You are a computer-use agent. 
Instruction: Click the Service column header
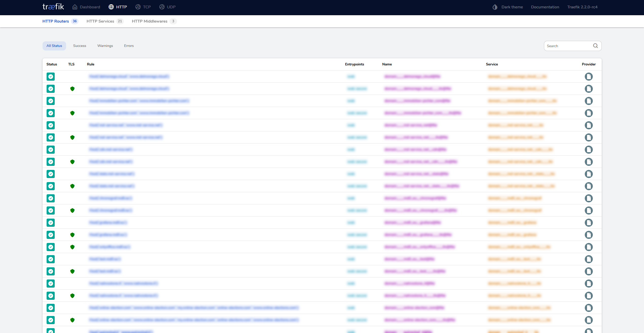coord(492,64)
